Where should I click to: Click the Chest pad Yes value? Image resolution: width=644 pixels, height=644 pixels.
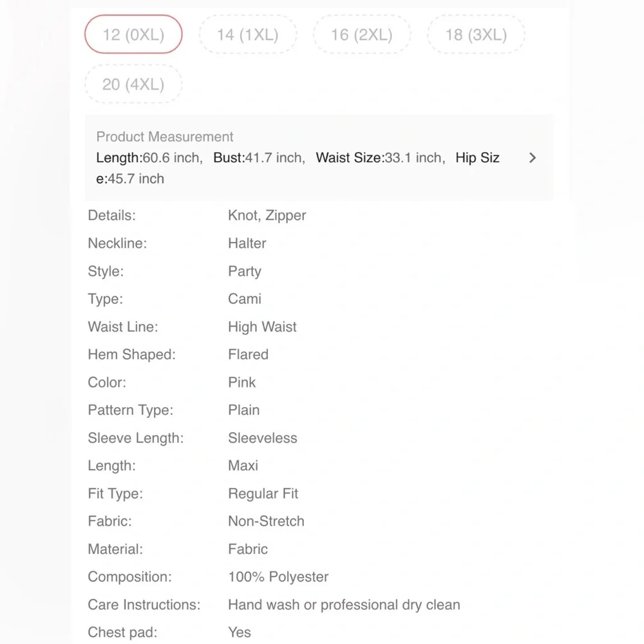tap(239, 632)
